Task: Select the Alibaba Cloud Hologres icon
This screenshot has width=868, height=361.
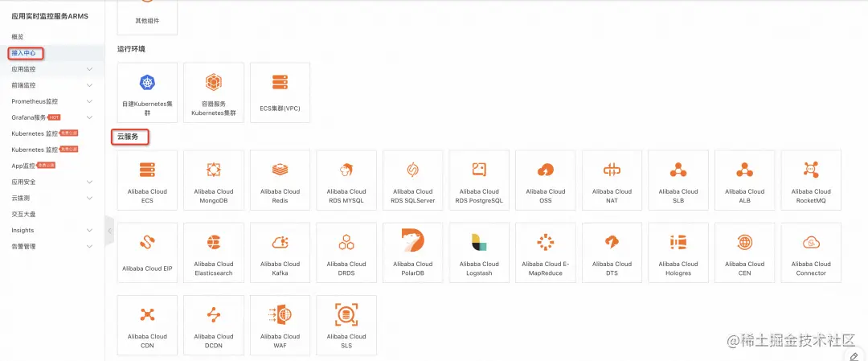Action: 678,243
